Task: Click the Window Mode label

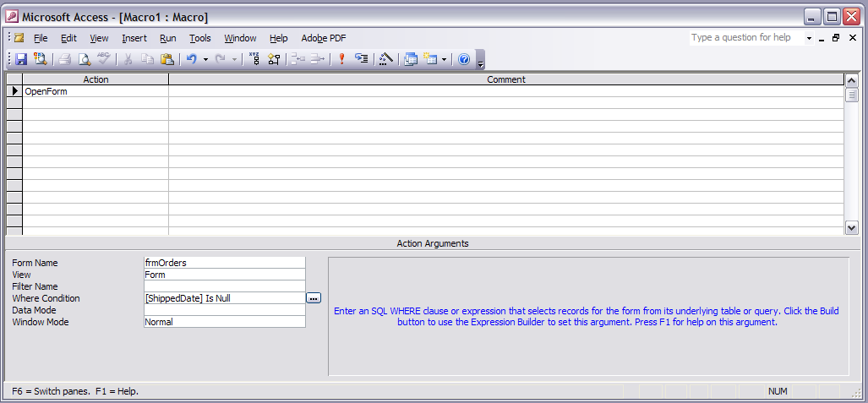Action: point(41,322)
